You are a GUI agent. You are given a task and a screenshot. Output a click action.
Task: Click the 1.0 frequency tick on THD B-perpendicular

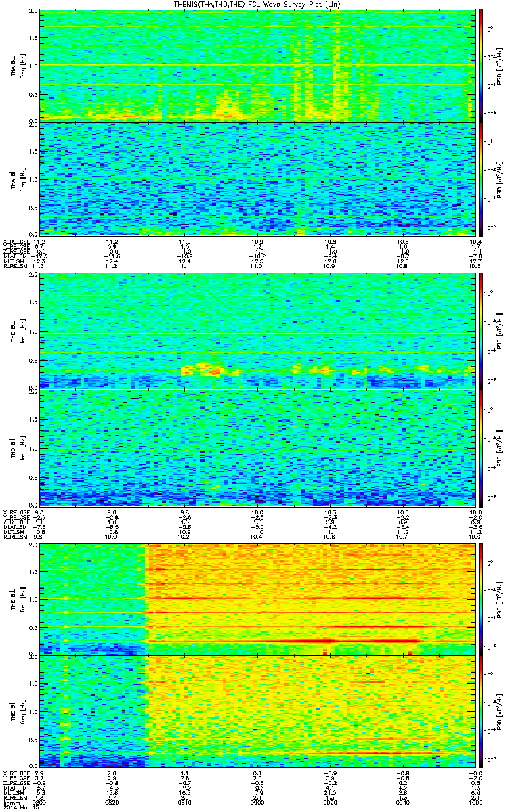click(33, 332)
